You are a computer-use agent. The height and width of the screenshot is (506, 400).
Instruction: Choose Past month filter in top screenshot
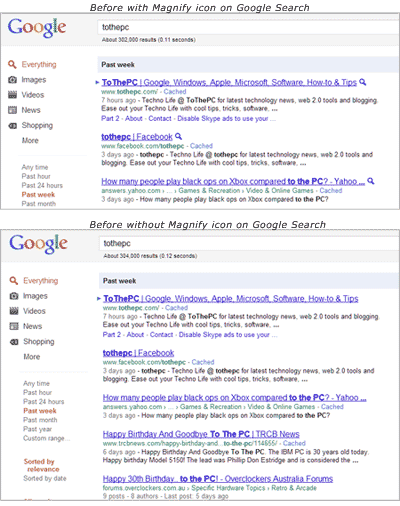pos(39,203)
